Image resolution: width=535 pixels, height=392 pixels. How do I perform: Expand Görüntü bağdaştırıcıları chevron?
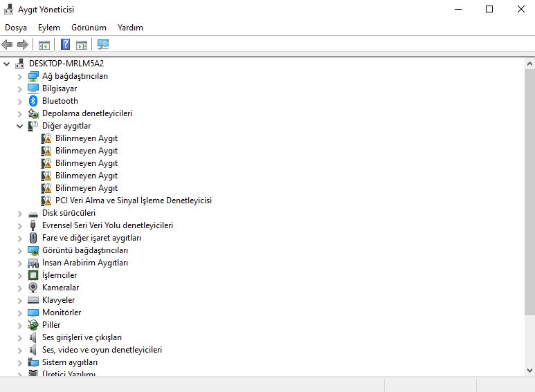[x=20, y=250]
